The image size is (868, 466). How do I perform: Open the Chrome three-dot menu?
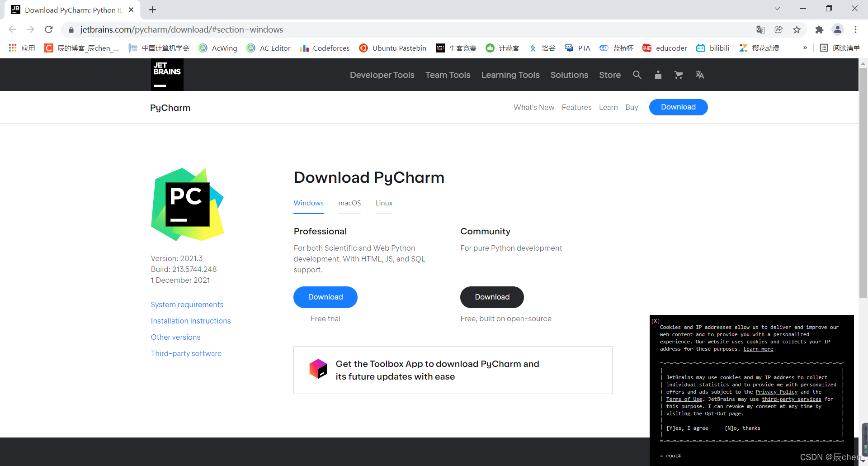(x=855, y=29)
